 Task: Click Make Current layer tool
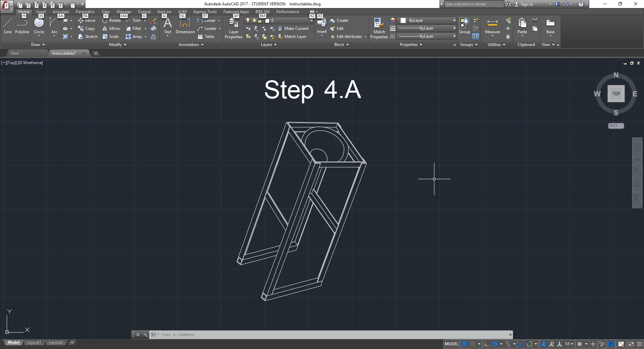(x=293, y=29)
